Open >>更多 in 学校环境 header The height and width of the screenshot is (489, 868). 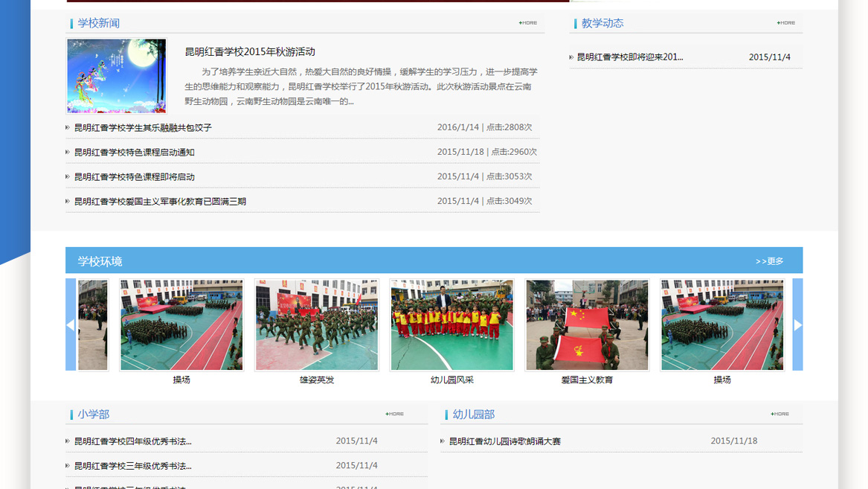tap(769, 261)
